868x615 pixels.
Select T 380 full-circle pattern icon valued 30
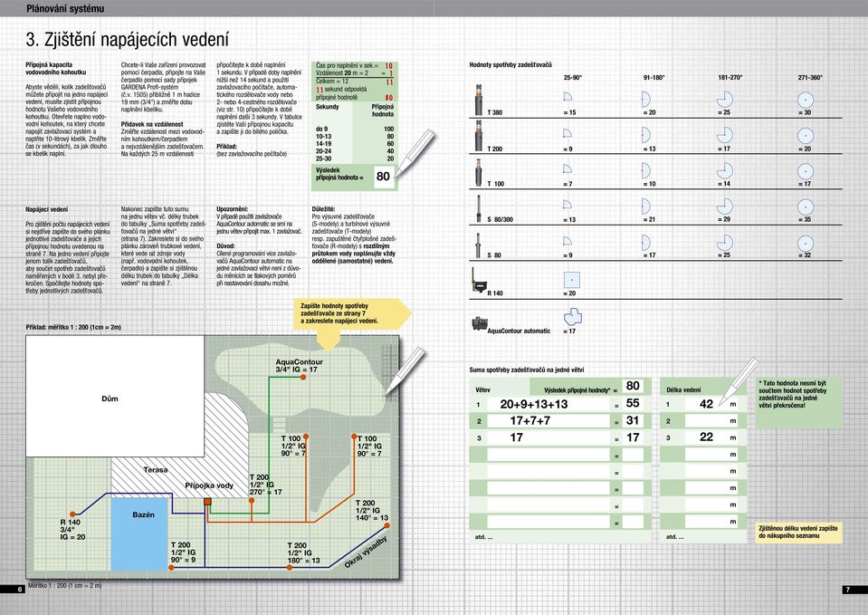click(x=806, y=101)
